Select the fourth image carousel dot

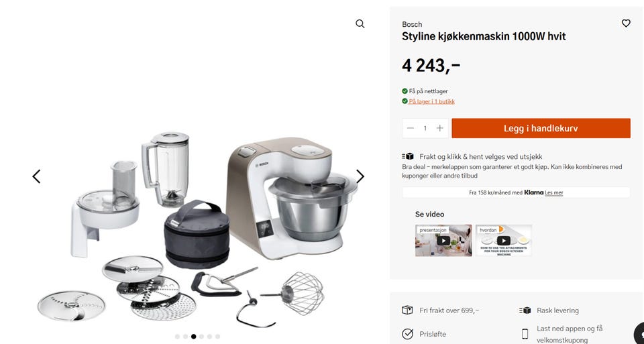pos(202,337)
